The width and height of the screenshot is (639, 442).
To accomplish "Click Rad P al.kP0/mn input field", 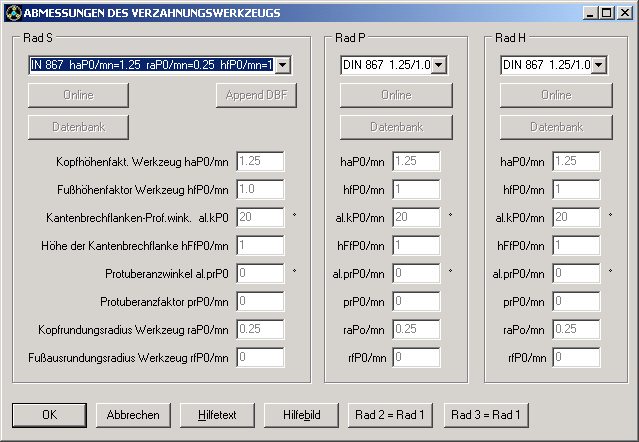I will (416, 217).
